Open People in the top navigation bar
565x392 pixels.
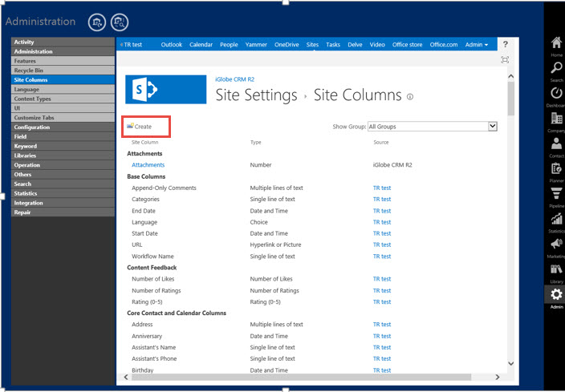click(x=229, y=45)
